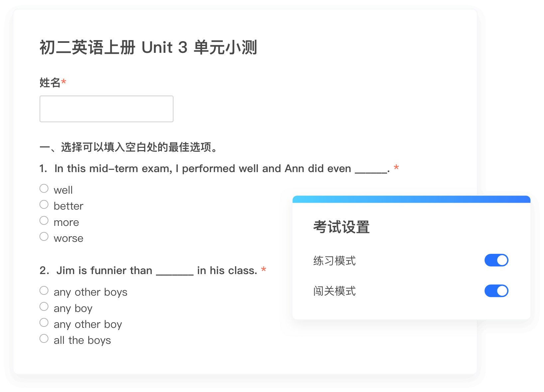Pick the "worse" answer option

coord(44,237)
